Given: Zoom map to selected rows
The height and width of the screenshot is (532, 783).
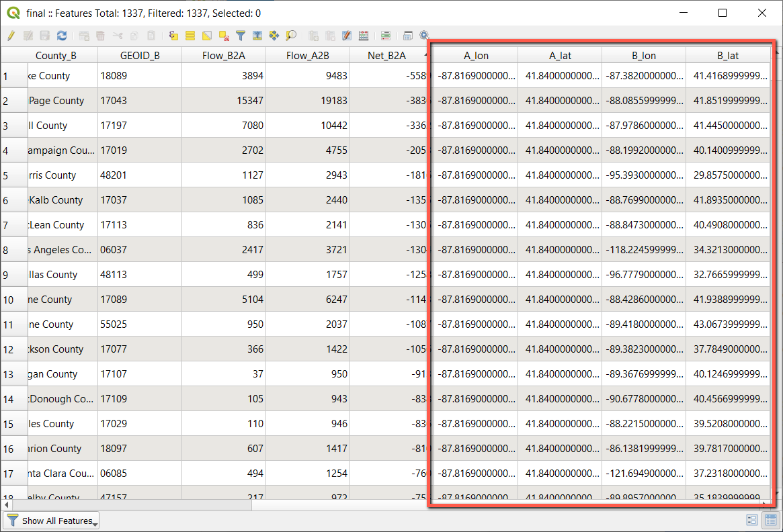Looking at the screenshot, I should click(291, 36).
